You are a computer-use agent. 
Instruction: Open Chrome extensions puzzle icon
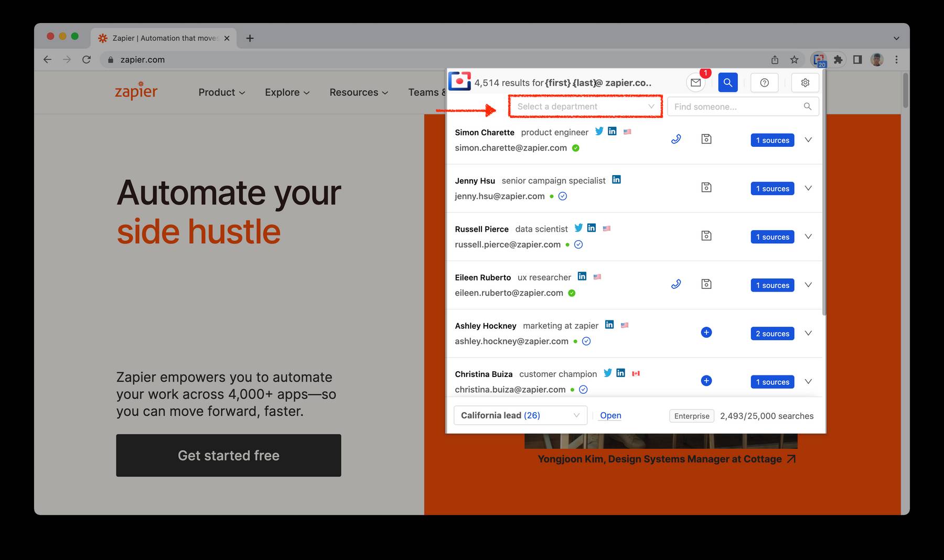(x=838, y=60)
